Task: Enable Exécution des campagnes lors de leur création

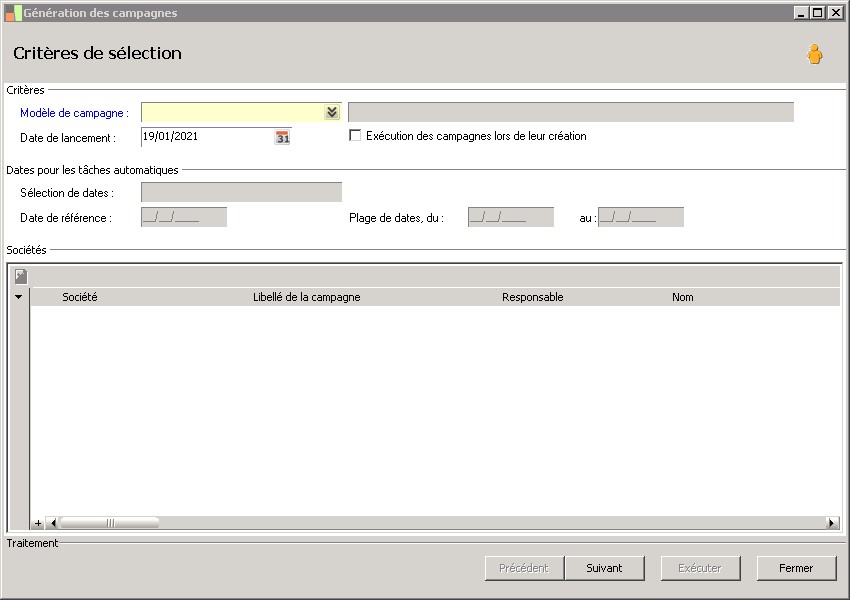Action: [x=355, y=136]
